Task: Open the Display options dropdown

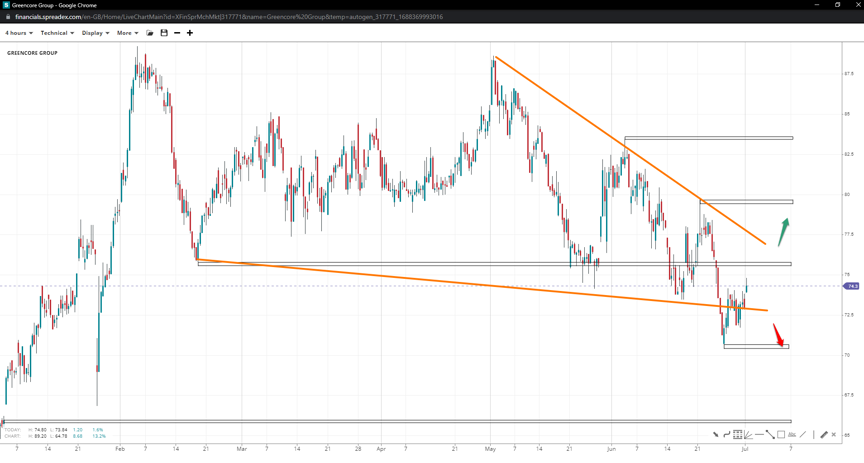Action: pyautogui.click(x=95, y=33)
